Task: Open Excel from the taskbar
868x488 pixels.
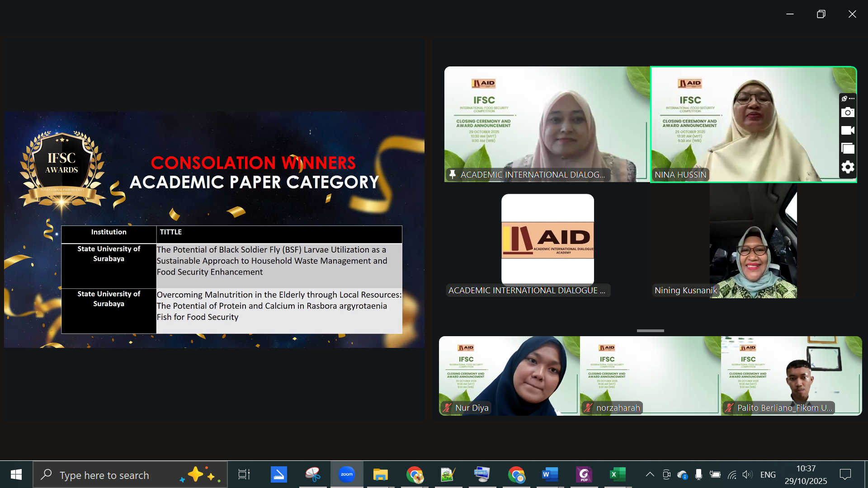Action: 617,474
